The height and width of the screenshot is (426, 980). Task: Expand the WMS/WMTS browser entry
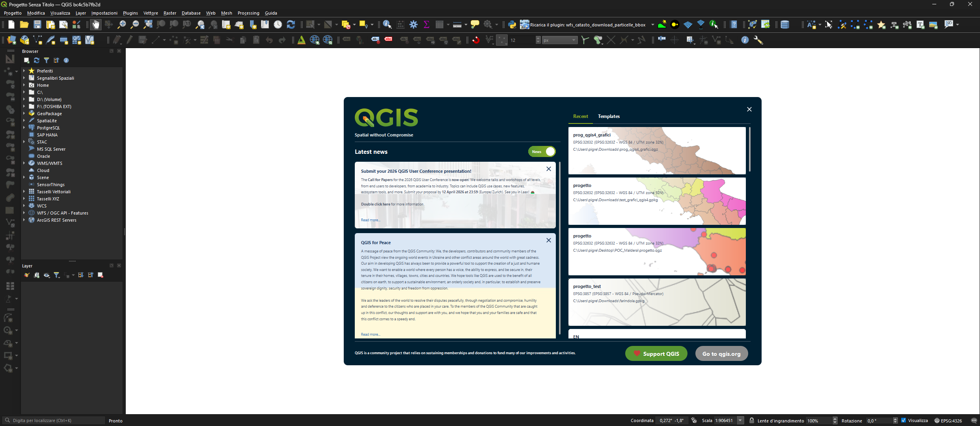point(24,163)
